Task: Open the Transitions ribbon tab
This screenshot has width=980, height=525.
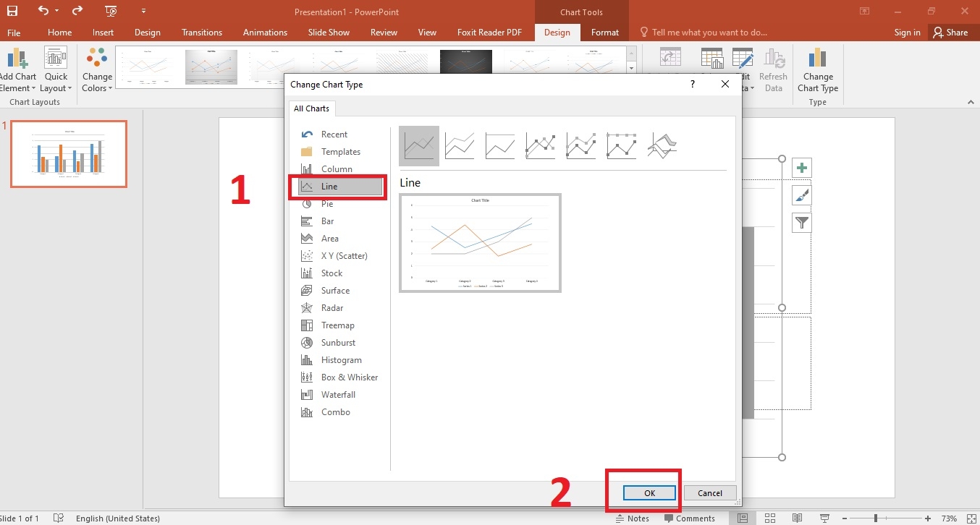Action: click(x=202, y=33)
